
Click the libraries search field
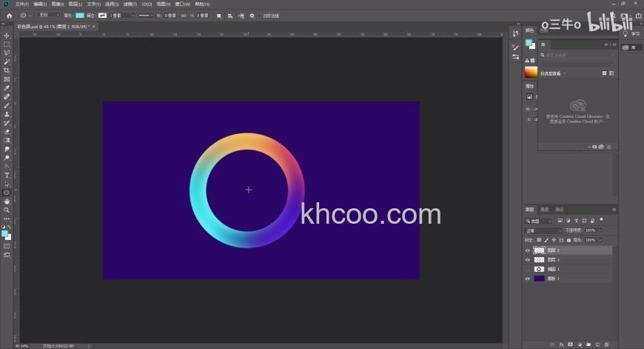tap(577, 55)
